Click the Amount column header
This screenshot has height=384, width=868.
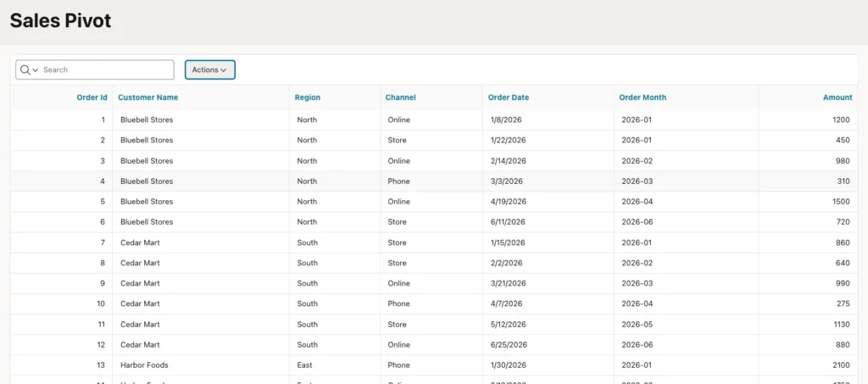point(837,97)
